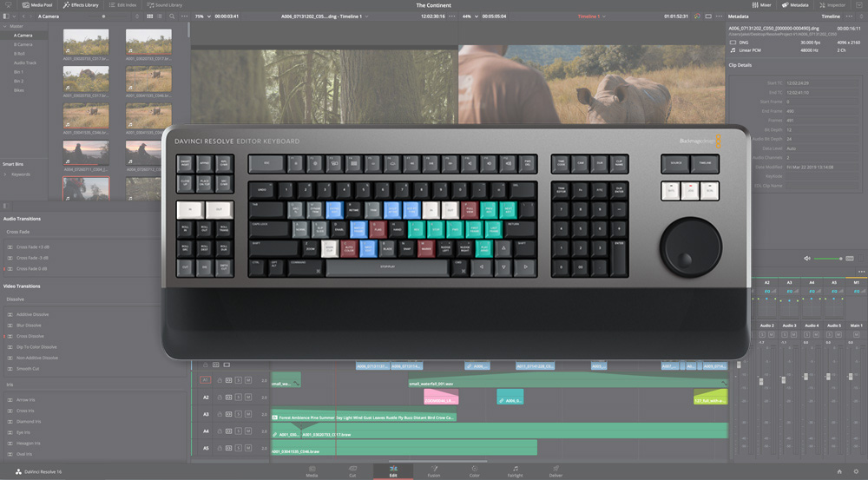Open the Sound Library panel
The height and width of the screenshot is (480, 868).
(x=164, y=5)
